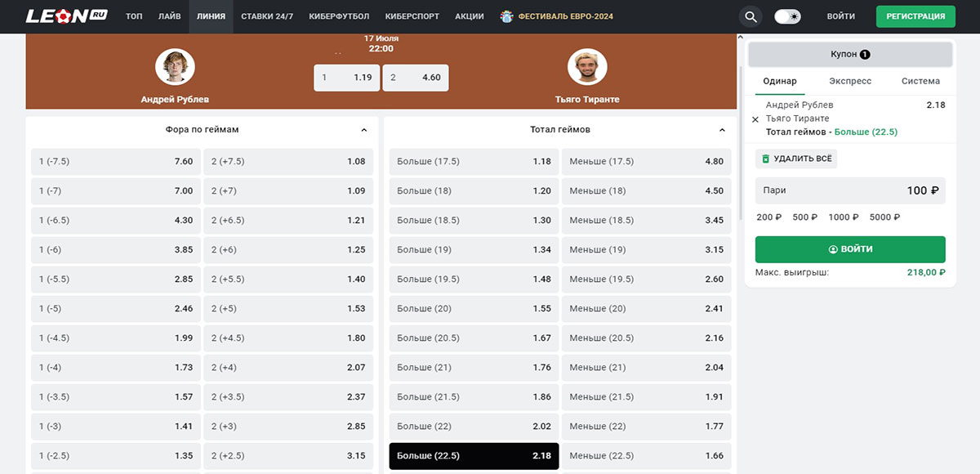This screenshot has width=980, height=474.
Task: Choose handicap 2 (+6.5) at 1.21
Action: pos(288,221)
